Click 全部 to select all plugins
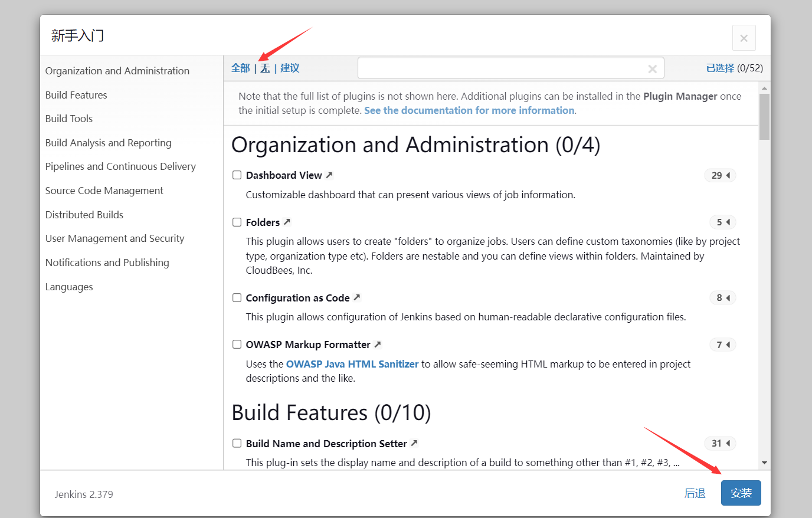The image size is (812, 518). 241,68
